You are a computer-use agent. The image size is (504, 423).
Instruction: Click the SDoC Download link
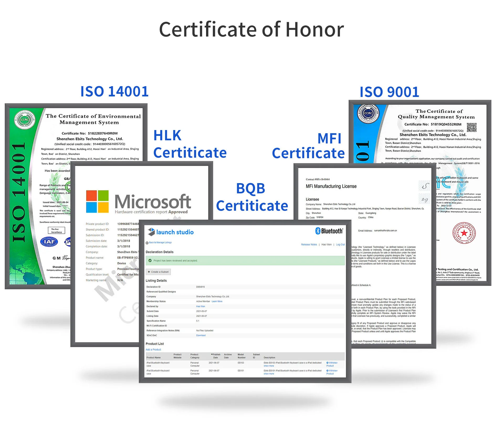pos(201,336)
